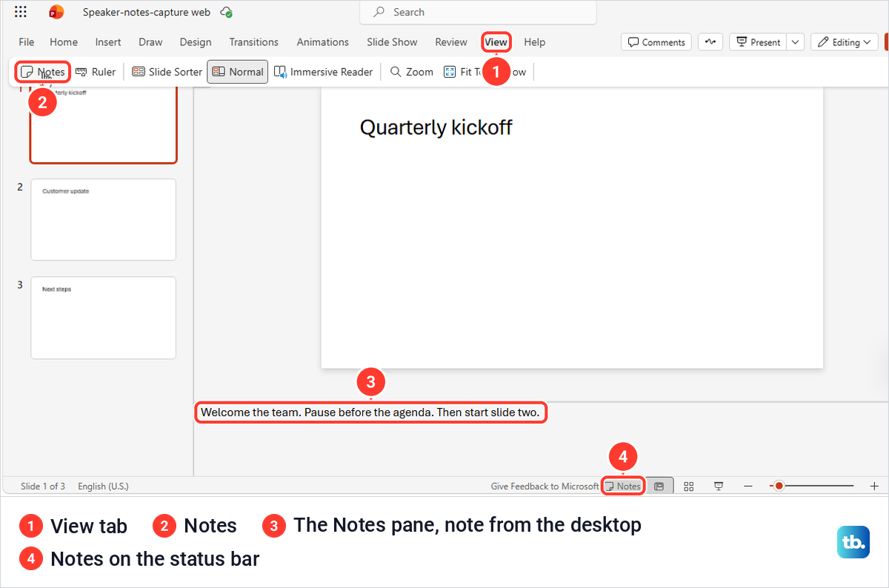Click Slide Sorter icon in status bar
Image resolution: width=889 pixels, height=588 pixels.
689,487
